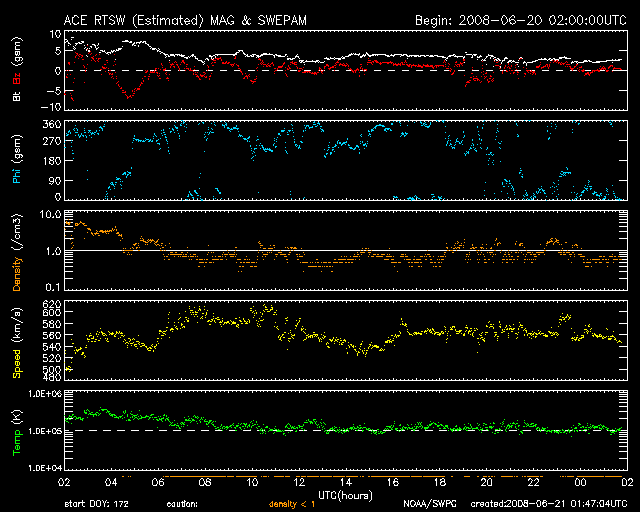
Task: Click the orange density peak at plot start
Action: coord(69,223)
